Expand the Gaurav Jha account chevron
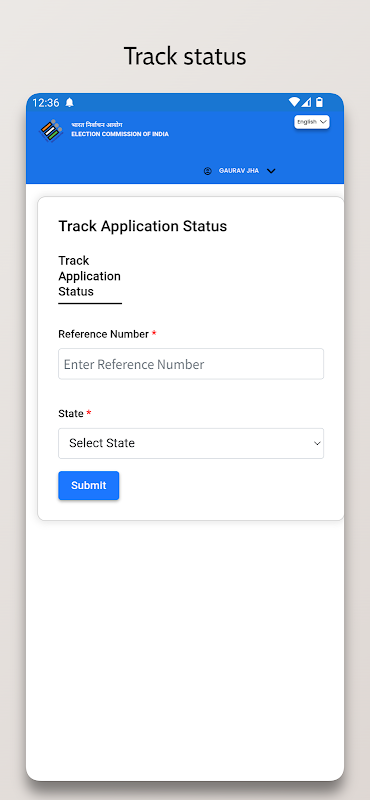The width and height of the screenshot is (370, 800). pos(272,171)
